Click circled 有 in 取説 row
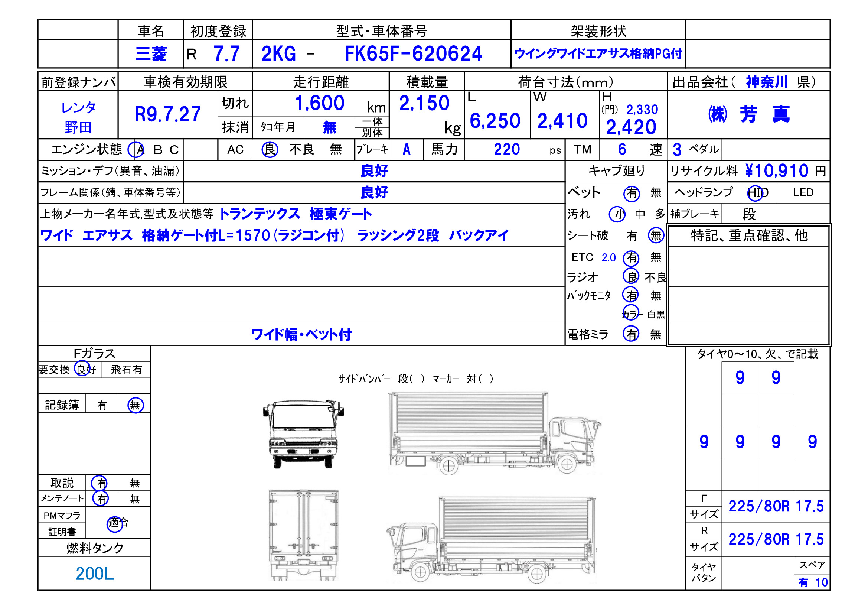 coord(99,483)
